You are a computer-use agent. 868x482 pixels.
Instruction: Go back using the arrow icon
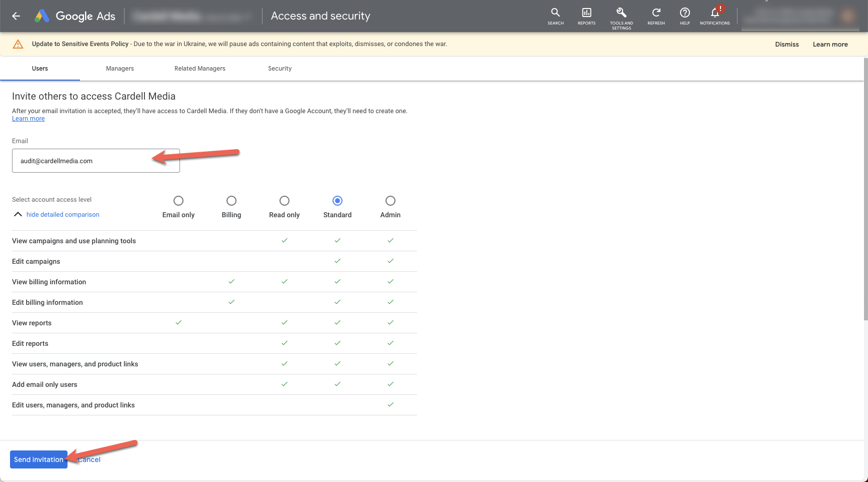[16, 16]
